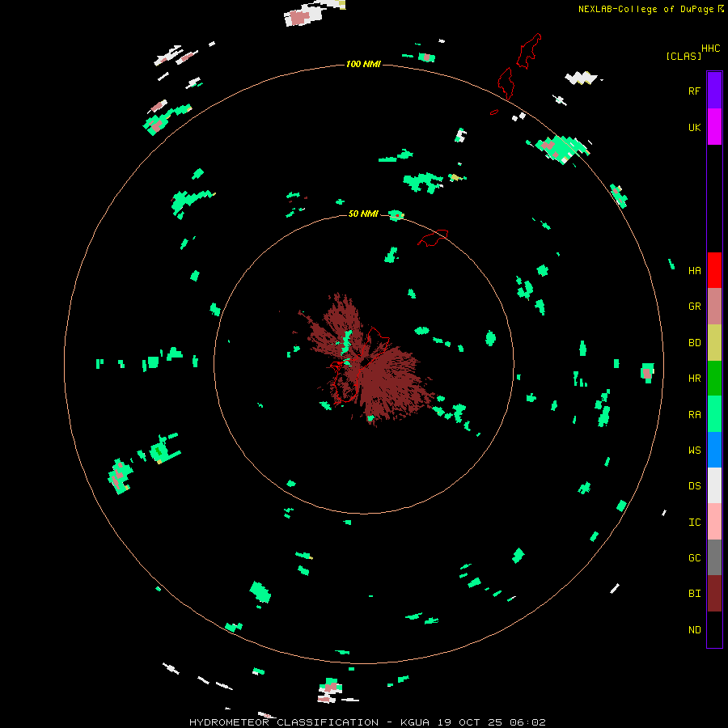Click the GC gray legend swatch

point(714,557)
